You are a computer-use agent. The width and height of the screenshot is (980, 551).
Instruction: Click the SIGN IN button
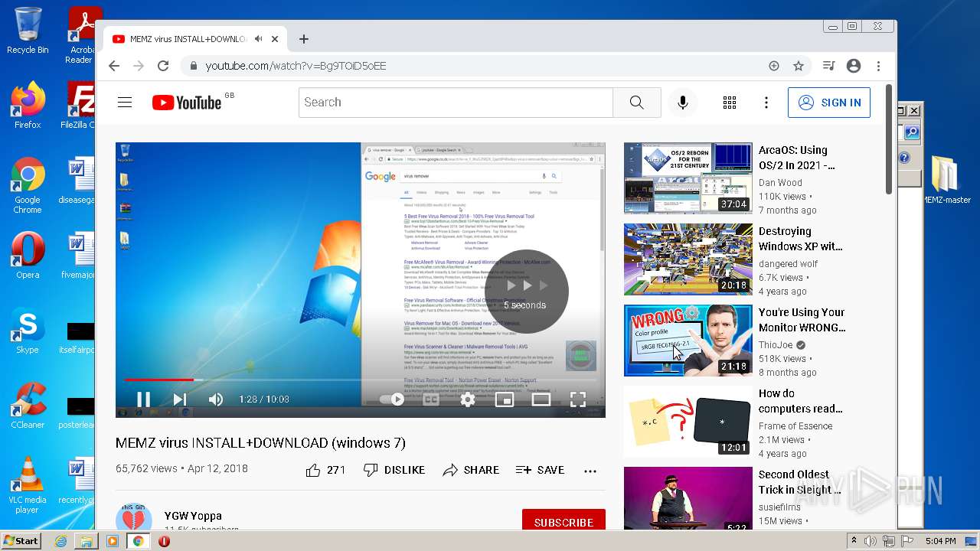coord(829,103)
